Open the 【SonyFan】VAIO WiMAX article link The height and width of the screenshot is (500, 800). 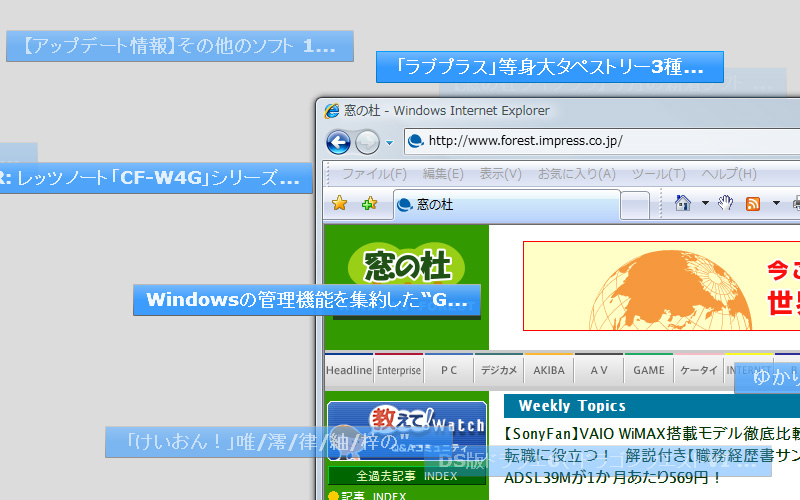click(x=652, y=434)
